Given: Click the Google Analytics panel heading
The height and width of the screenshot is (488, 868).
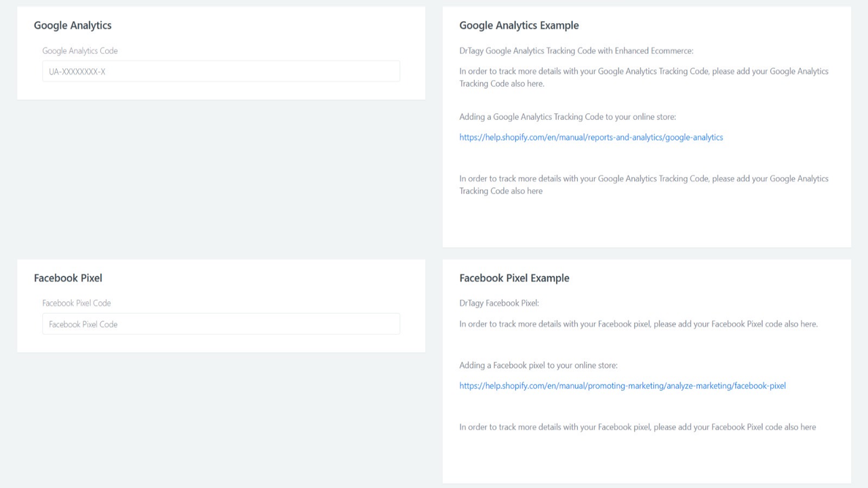Looking at the screenshot, I should pos(73,25).
